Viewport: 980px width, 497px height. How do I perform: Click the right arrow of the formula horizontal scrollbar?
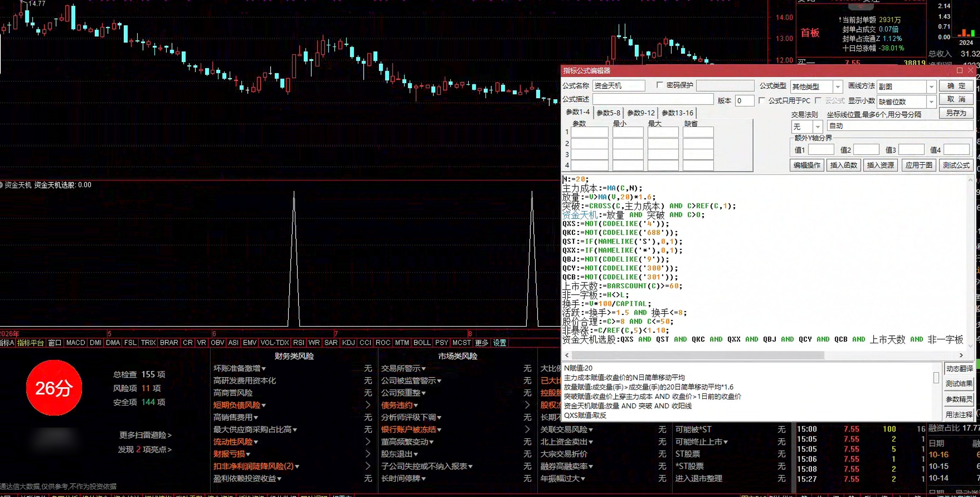961,355
